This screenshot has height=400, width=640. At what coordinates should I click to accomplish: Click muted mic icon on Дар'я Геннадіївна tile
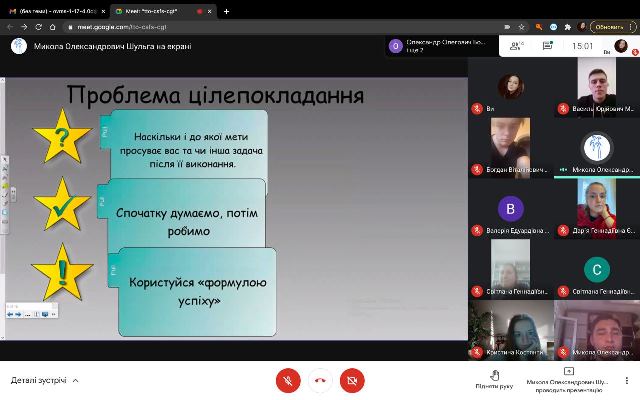pos(563,230)
